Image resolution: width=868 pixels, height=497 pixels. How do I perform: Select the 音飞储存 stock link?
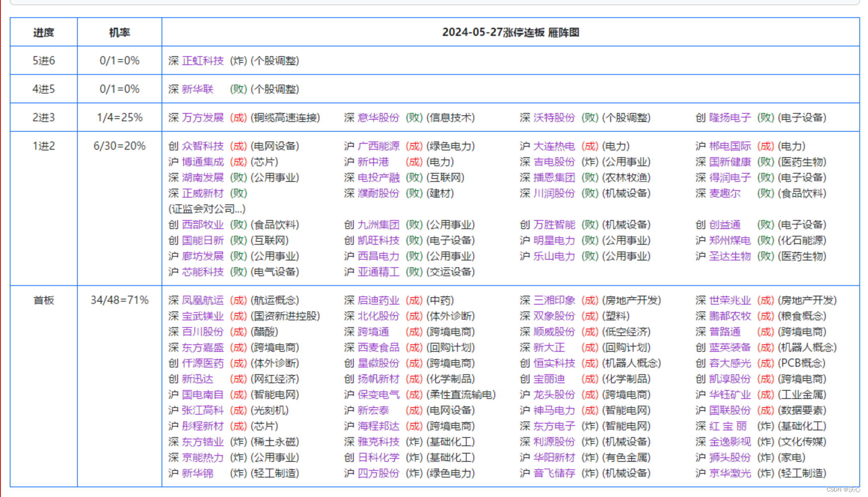coord(554,474)
